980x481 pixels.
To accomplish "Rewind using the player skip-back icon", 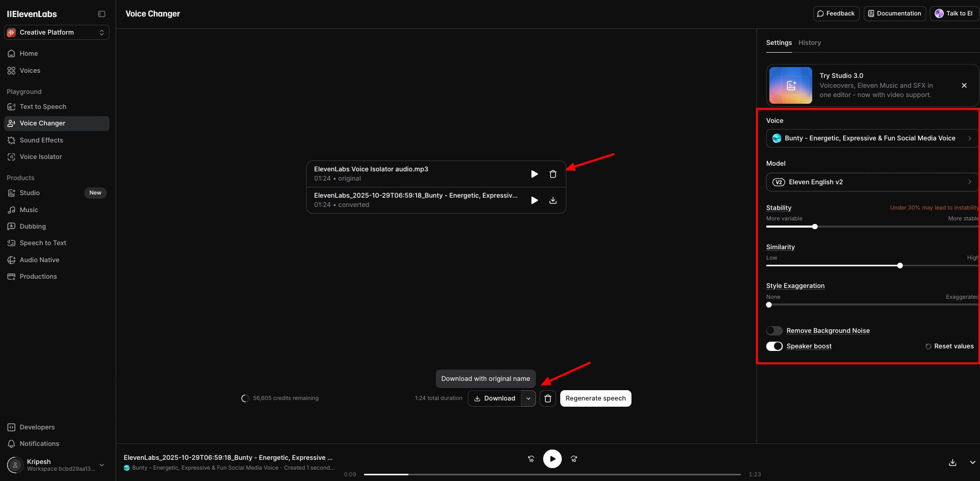I will pos(531,459).
